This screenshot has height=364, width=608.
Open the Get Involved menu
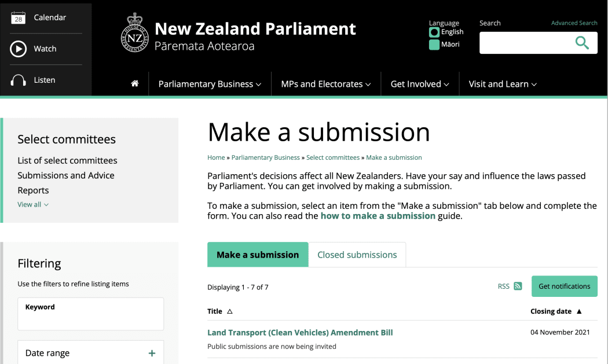[420, 83]
